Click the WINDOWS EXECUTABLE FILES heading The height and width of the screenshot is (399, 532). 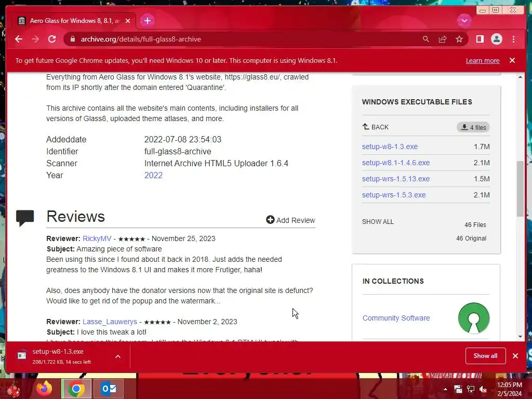tap(417, 102)
